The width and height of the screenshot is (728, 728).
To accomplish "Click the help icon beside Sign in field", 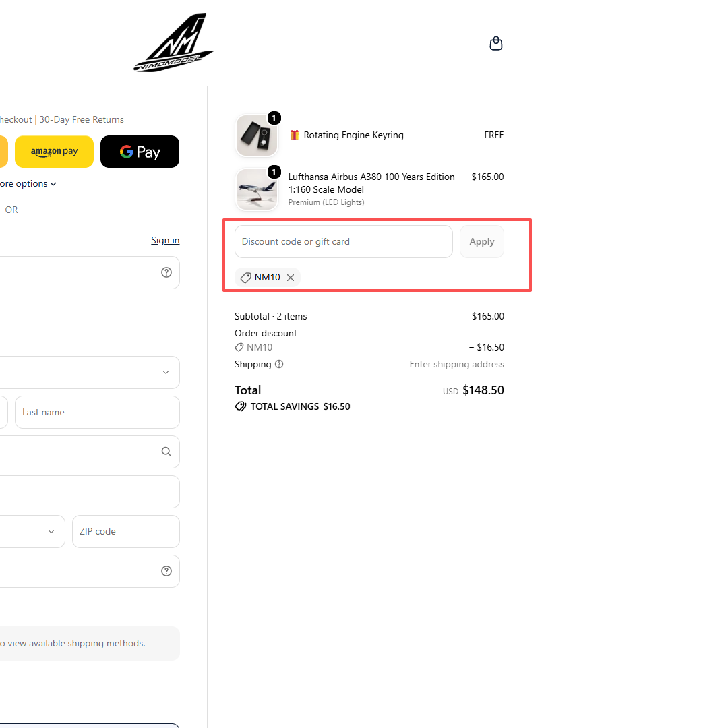I will tap(166, 272).
